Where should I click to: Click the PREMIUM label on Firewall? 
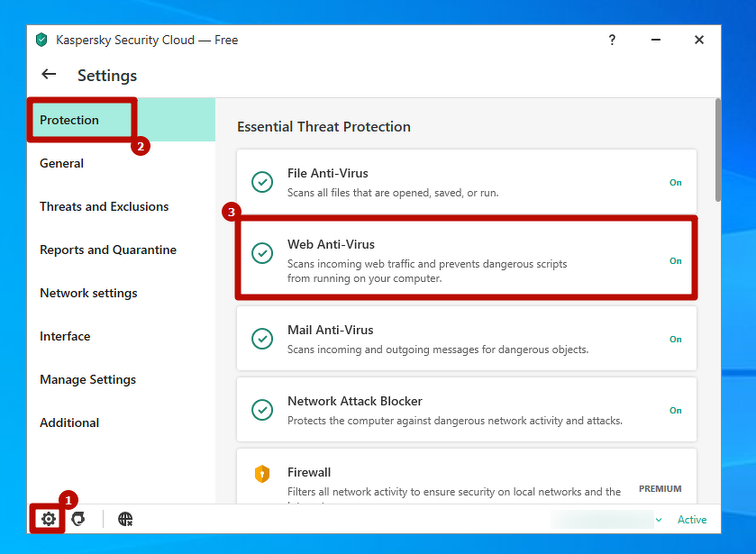coord(660,488)
